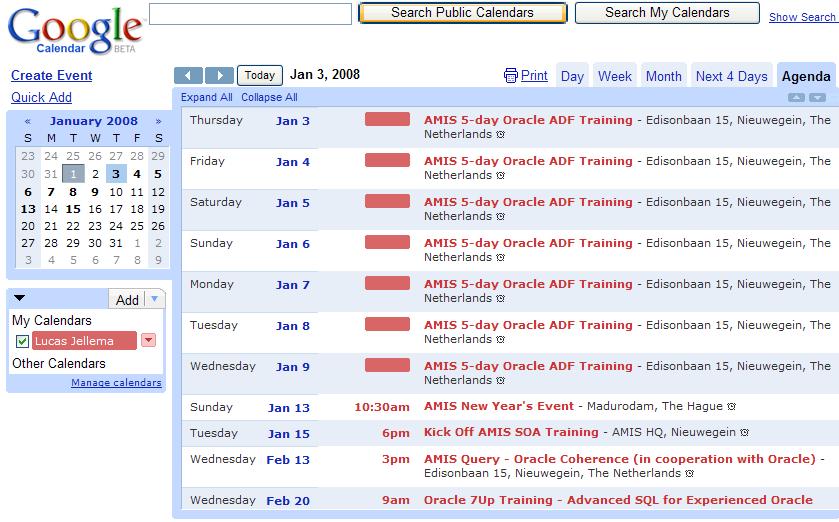Click the printer icon next to Print
Viewport: 839px width, 522px height.
(x=511, y=76)
